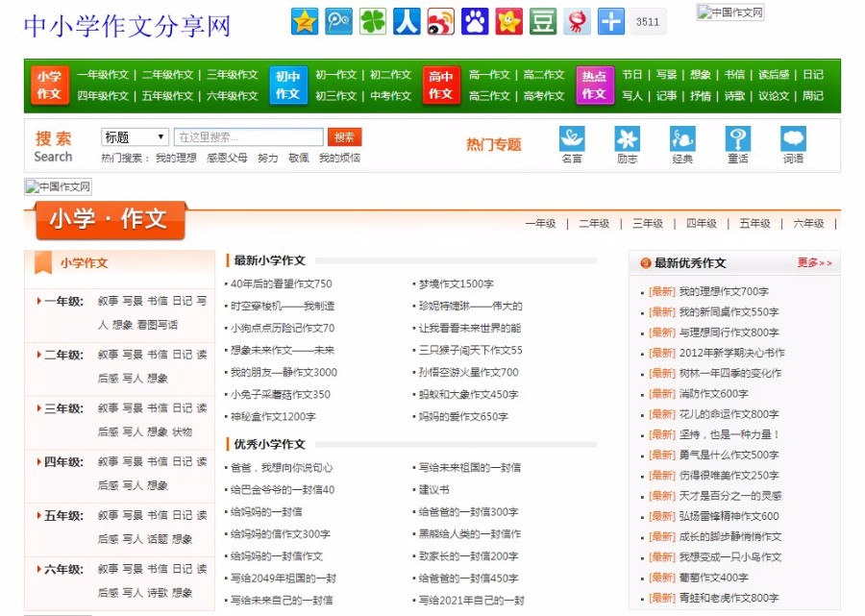Click the Renren sharing icon
This screenshot has height=616, width=865.
tap(407, 20)
